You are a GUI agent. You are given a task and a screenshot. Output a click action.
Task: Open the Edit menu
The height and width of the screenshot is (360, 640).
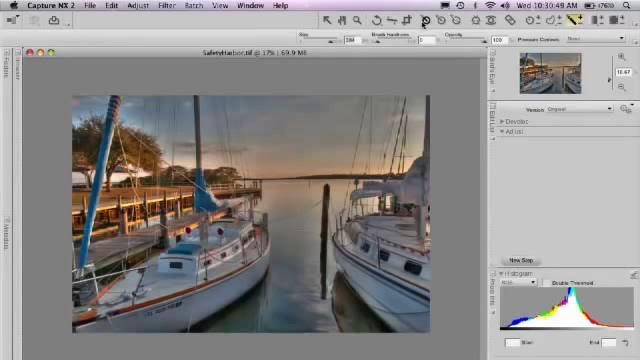(111, 5)
